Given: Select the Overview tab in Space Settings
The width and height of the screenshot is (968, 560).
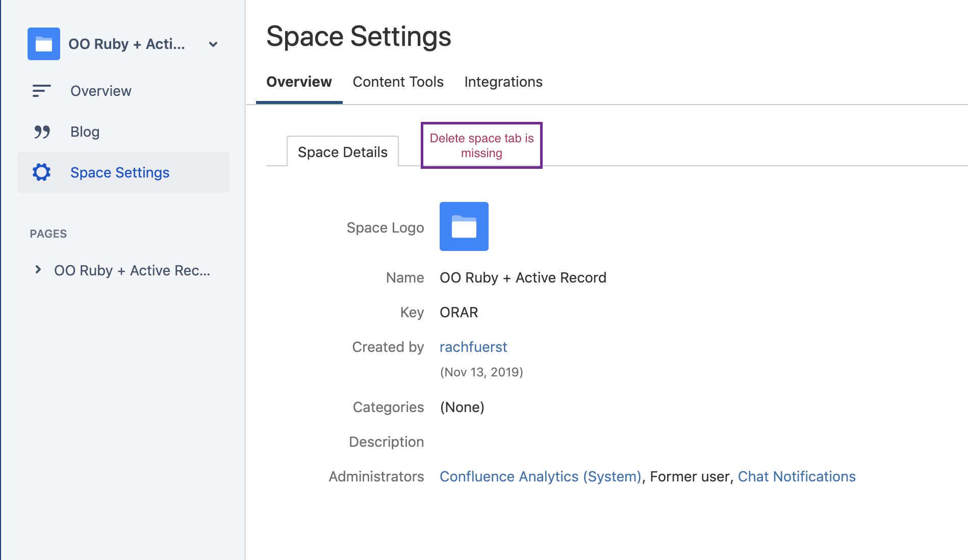Looking at the screenshot, I should (299, 82).
